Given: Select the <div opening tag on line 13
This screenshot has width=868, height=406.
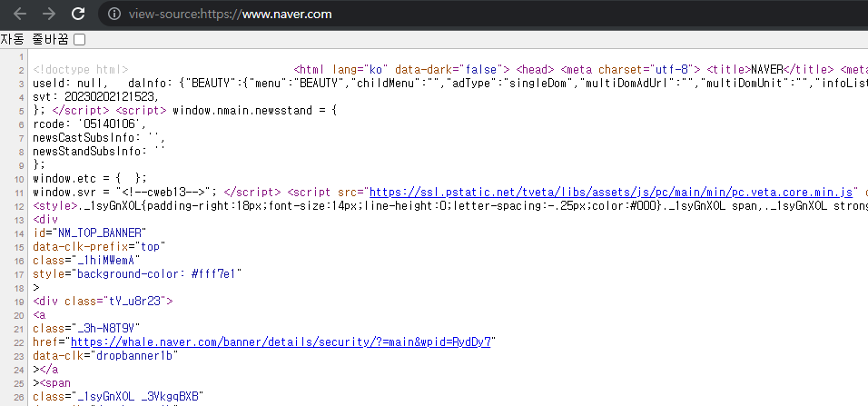Looking at the screenshot, I should pyautogui.click(x=45, y=219).
